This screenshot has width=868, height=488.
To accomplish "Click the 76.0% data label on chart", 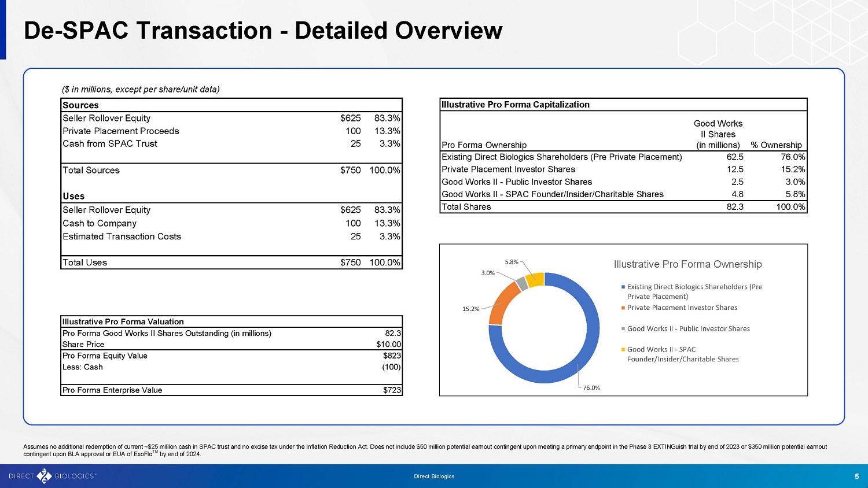I will tap(591, 388).
